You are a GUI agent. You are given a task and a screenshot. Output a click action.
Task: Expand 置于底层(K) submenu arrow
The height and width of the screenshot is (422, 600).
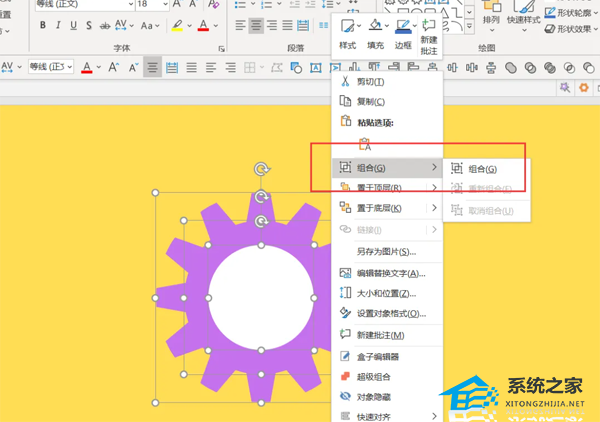click(434, 208)
